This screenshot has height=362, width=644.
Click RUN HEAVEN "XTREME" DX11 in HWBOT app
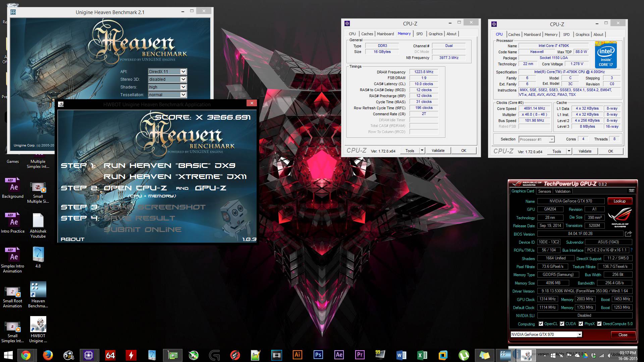click(175, 176)
